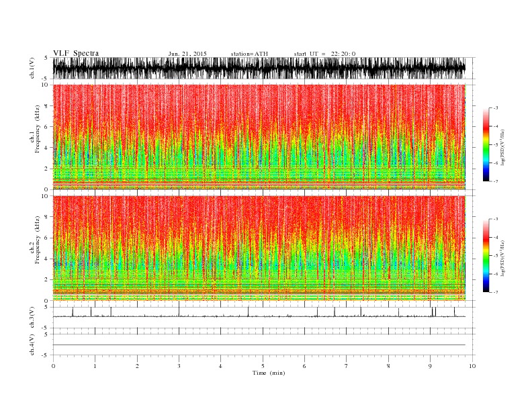Click the ch.4(V) axis label
The height and width of the screenshot is (411, 532).
32,345
